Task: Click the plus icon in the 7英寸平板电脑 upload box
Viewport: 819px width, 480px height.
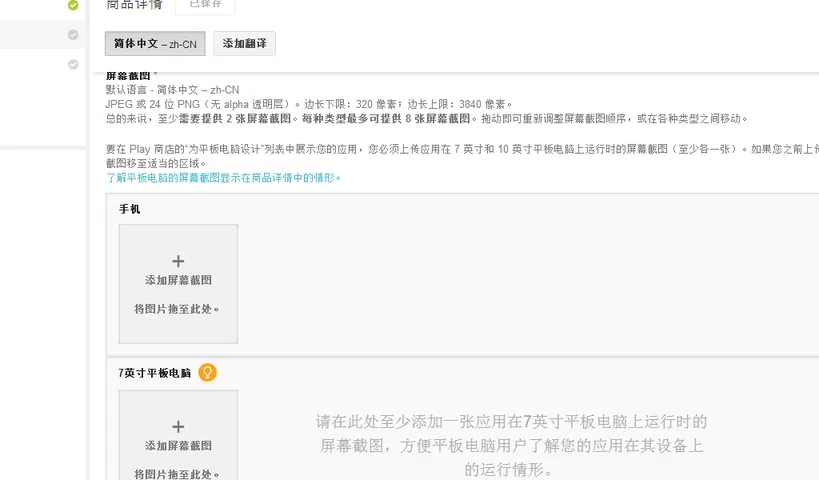Action: click(x=178, y=426)
